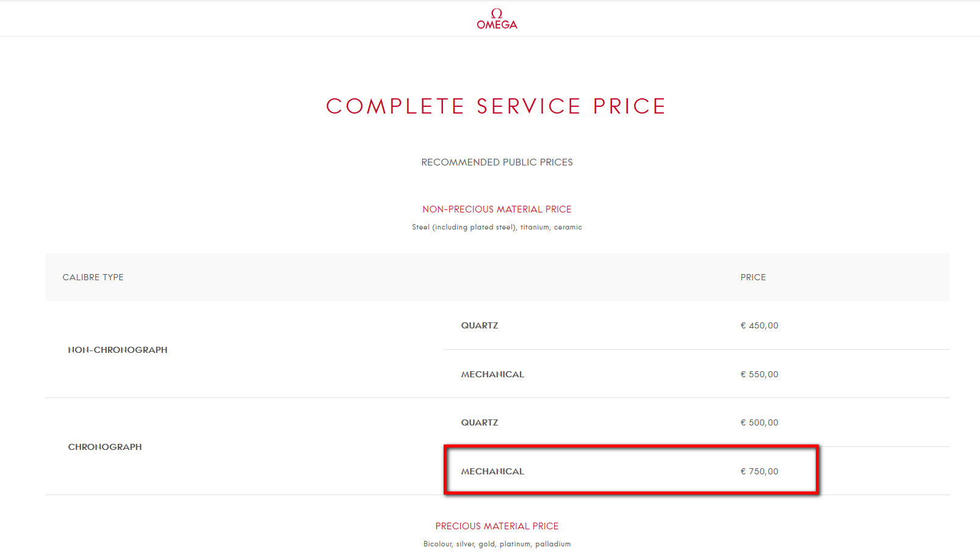Viewport: 980px width, 558px height.
Task: Select the Non-Chronograph row label
Action: coord(118,350)
